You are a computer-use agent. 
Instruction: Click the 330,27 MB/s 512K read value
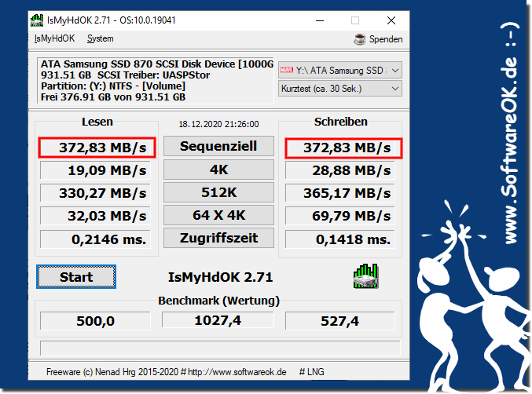pos(95,193)
